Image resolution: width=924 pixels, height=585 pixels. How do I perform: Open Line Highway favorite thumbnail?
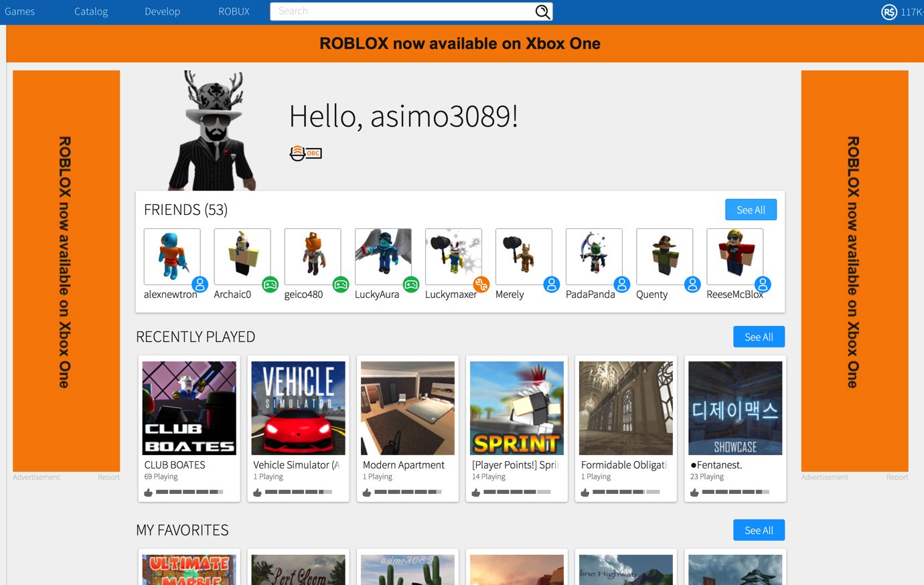tap(626, 570)
